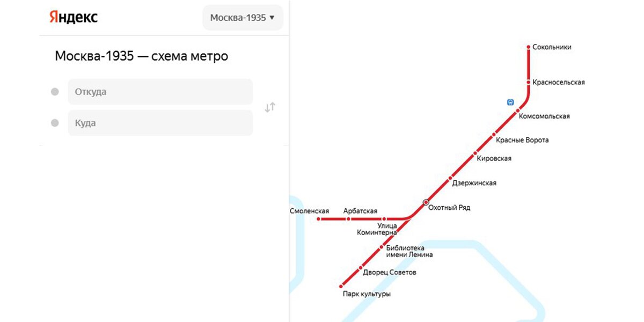Click the Дворец Советов station label

[389, 273]
